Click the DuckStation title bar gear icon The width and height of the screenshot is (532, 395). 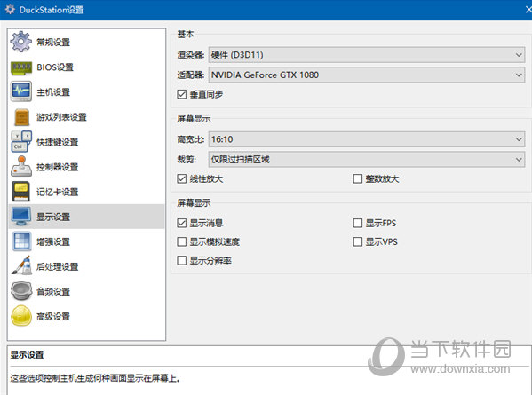(10, 10)
